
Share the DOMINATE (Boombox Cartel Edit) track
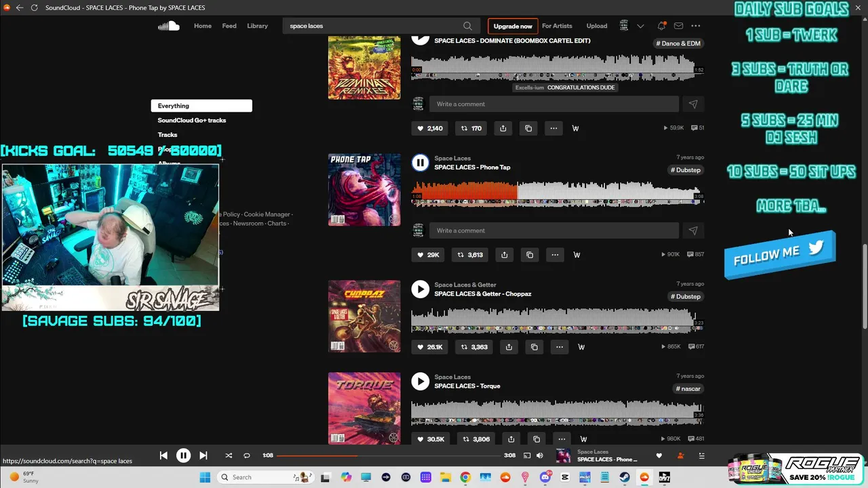[x=503, y=128]
